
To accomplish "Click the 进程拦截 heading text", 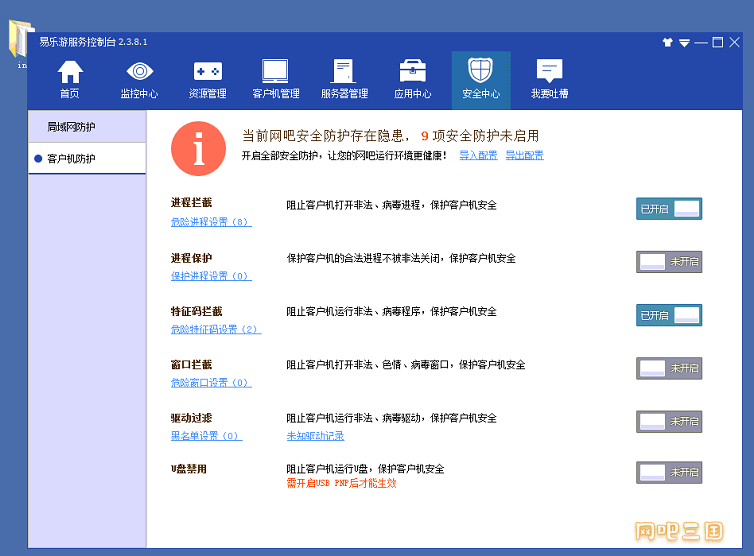I will (191, 202).
